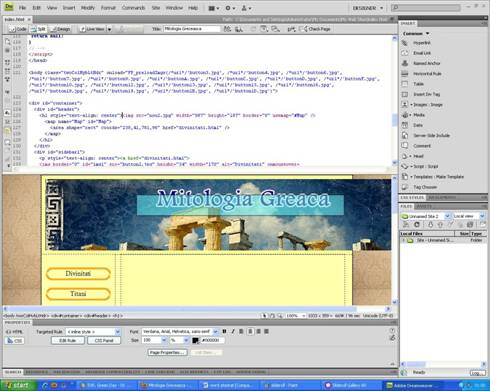Open the Modify menu

[88, 8]
